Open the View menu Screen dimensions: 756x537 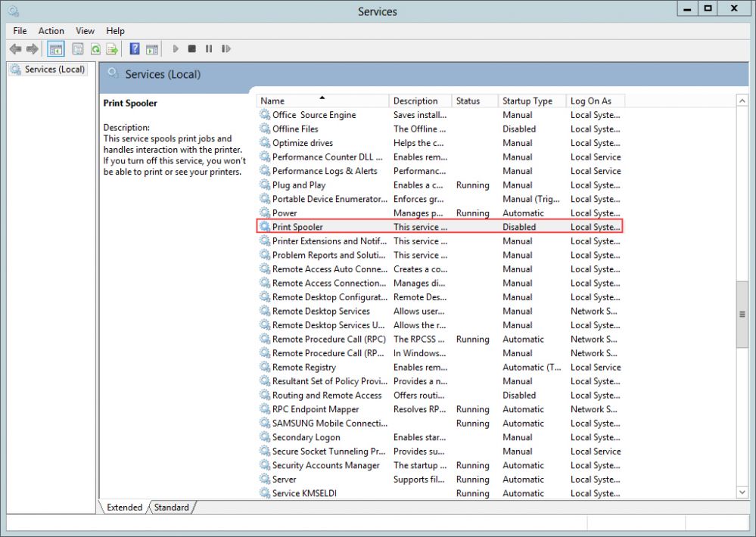84,31
